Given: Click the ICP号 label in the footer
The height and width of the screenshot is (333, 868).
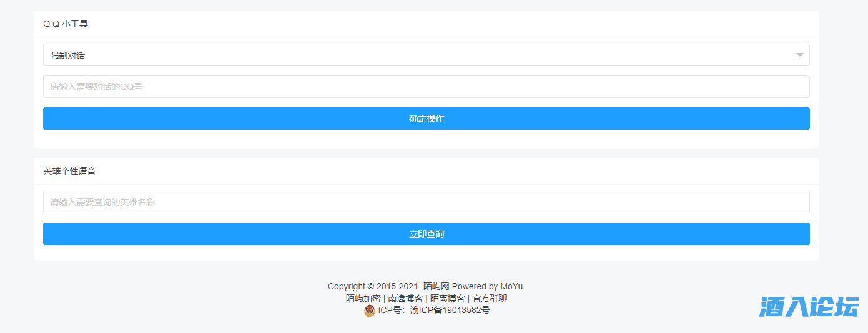Looking at the screenshot, I should pos(392,310).
